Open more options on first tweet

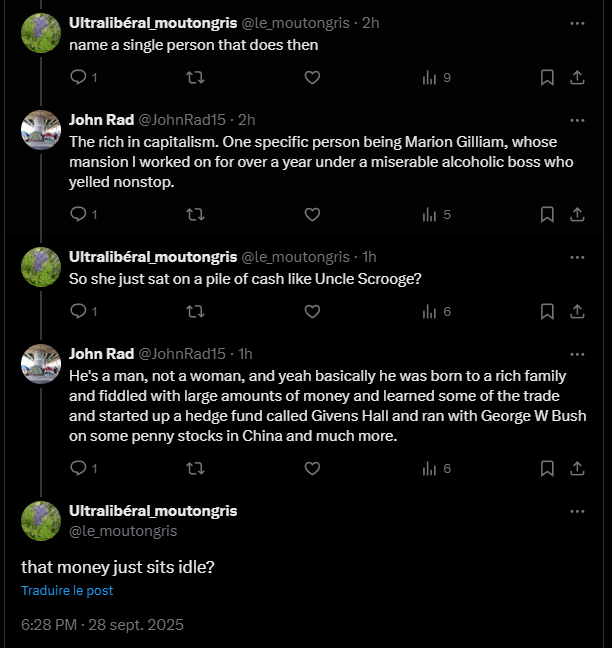pos(577,22)
